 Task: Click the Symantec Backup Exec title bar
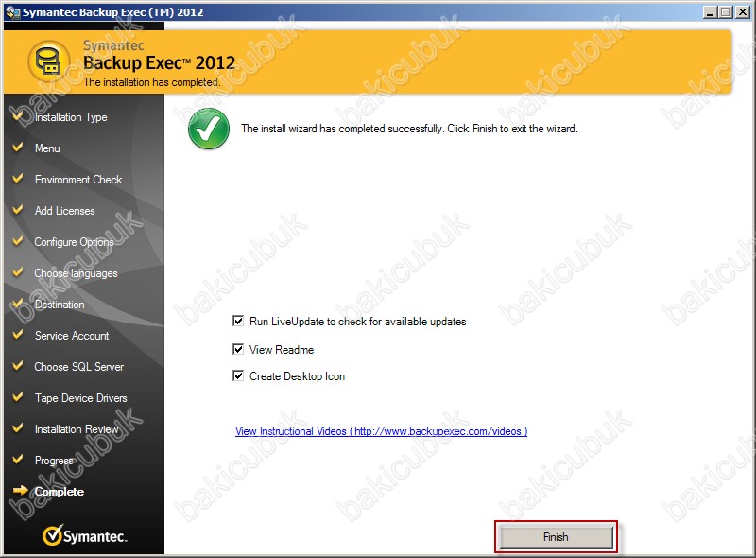[378, 12]
